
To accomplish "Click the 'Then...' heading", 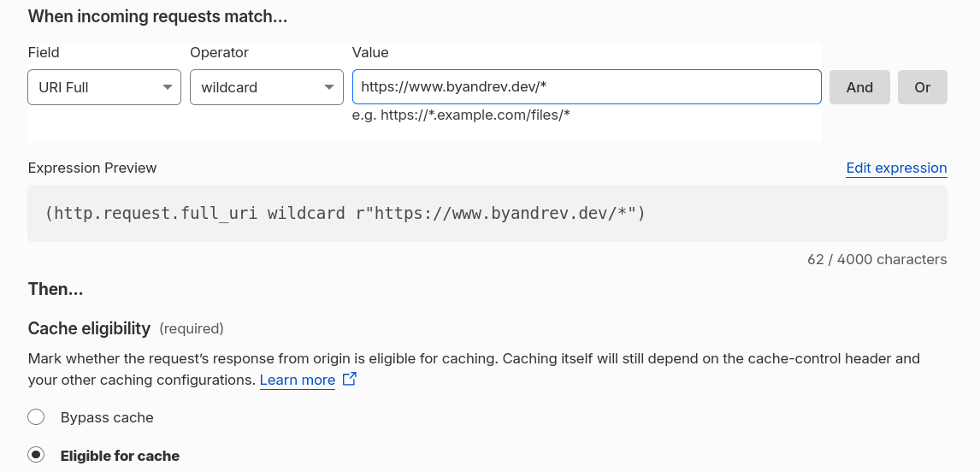I will [x=56, y=290].
